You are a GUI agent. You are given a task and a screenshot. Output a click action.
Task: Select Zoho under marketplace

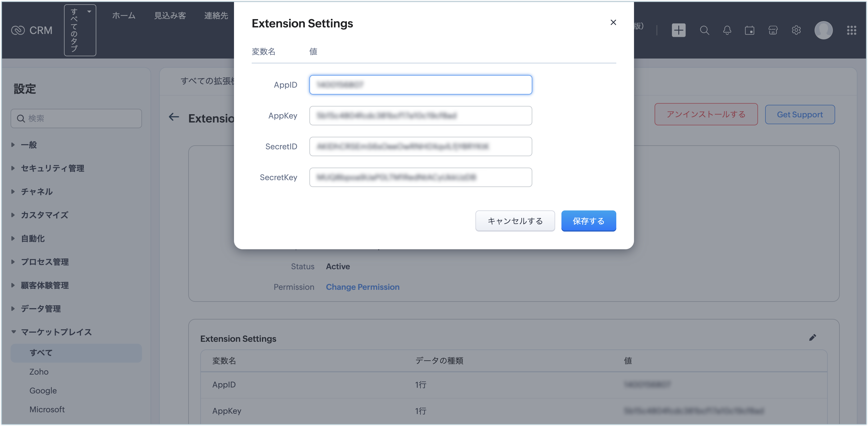point(39,372)
